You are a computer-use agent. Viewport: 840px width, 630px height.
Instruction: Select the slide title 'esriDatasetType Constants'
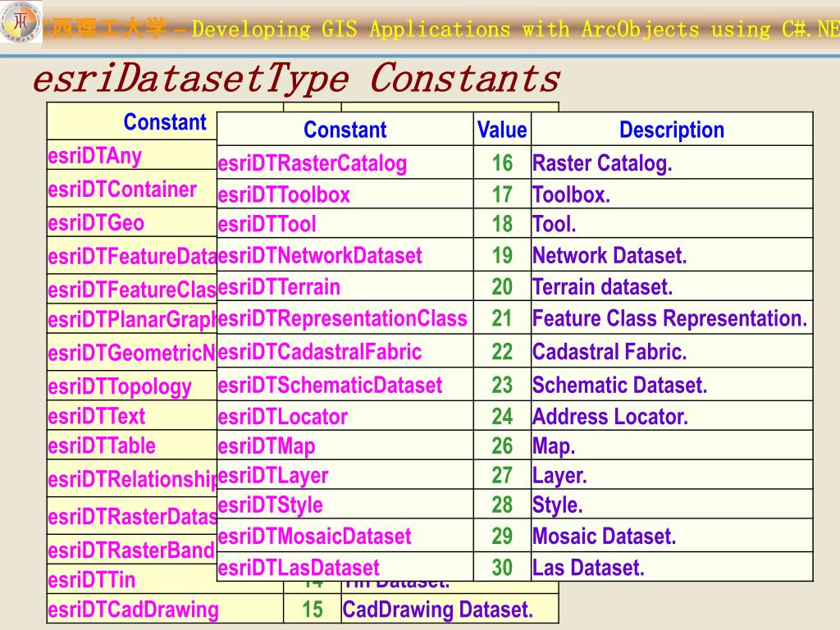click(x=296, y=79)
